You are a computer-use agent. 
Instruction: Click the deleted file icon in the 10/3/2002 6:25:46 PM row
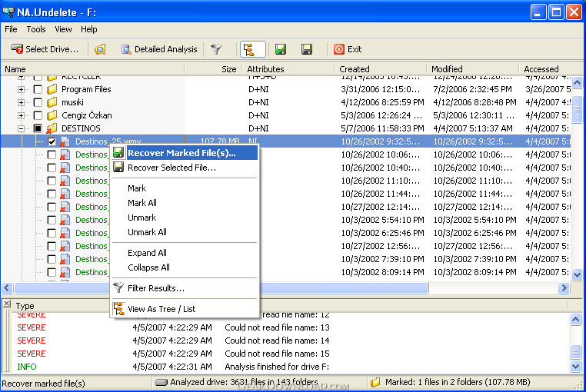tap(65, 234)
